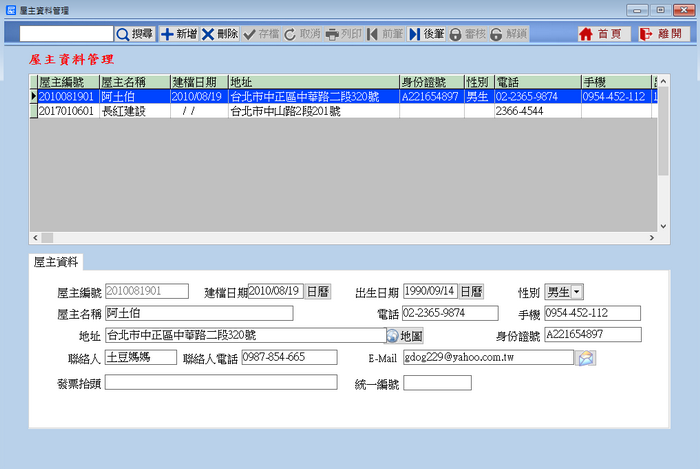The width and height of the screenshot is (700, 469).
Task: Click the 屋主編號 column header
Action: pos(68,82)
